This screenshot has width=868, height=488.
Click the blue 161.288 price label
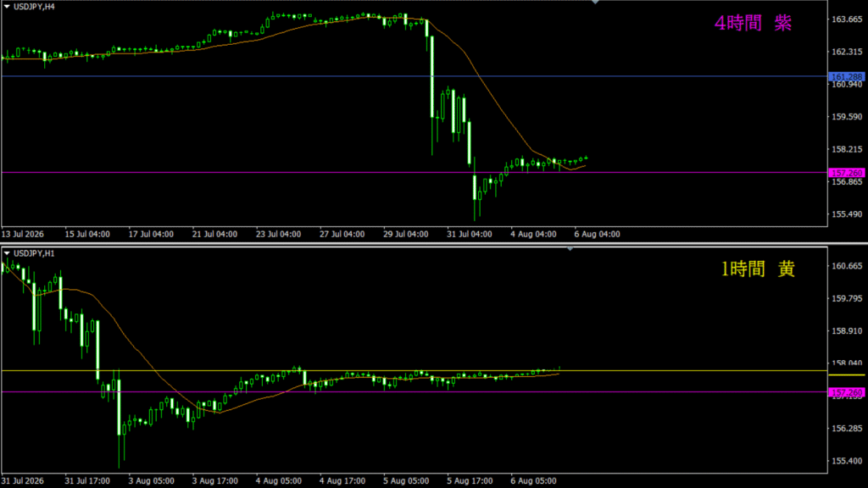[847, 77]
